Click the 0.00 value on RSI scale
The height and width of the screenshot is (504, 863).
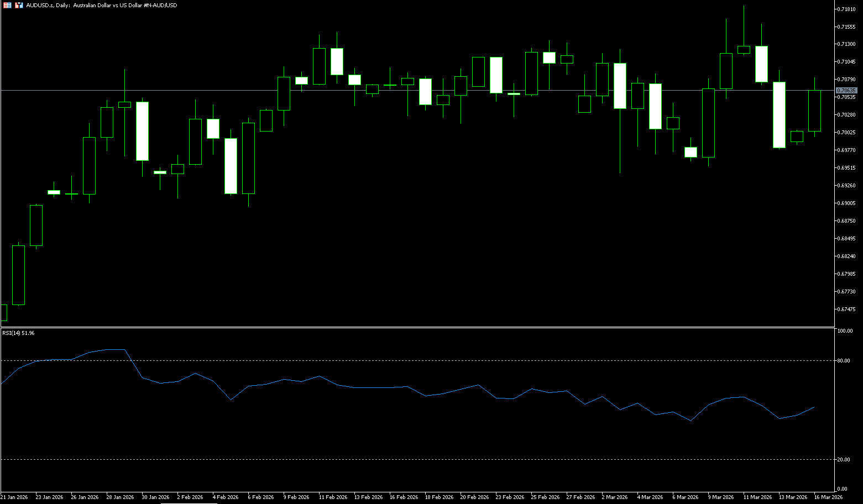click(x=843, y=489)
